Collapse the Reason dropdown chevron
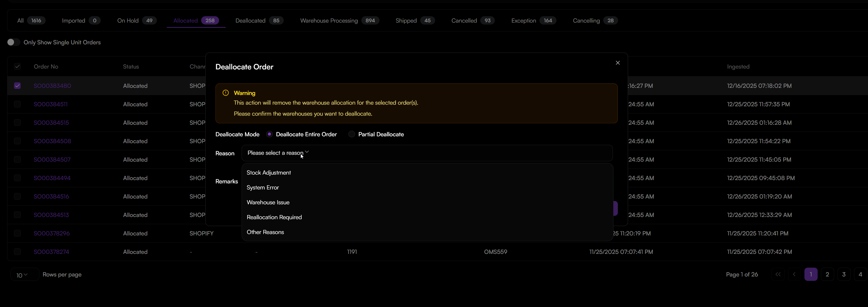 pos(307,152)
